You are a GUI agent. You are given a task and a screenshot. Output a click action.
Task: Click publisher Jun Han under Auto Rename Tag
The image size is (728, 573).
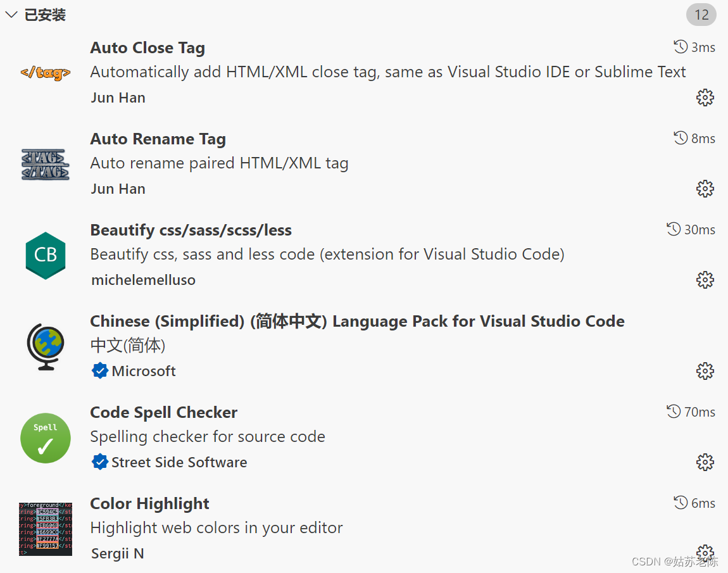(118, 189)
